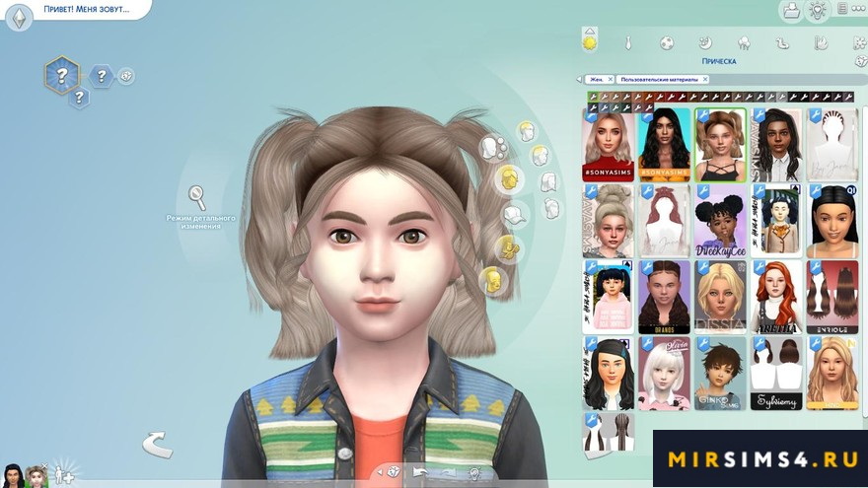Select the Olivia white bob hairstyle
This screenshot has width=868, height=488.
664,374
